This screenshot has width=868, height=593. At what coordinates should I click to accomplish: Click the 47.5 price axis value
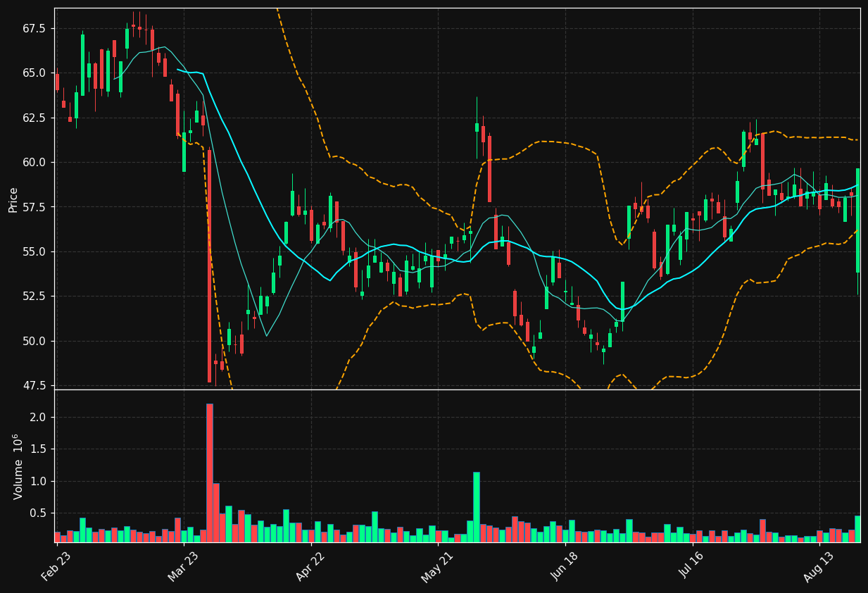point(34,385)
